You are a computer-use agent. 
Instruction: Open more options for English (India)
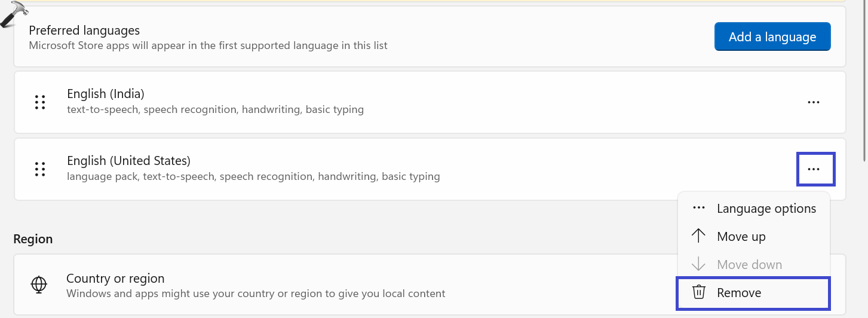[x=813, y=102]
